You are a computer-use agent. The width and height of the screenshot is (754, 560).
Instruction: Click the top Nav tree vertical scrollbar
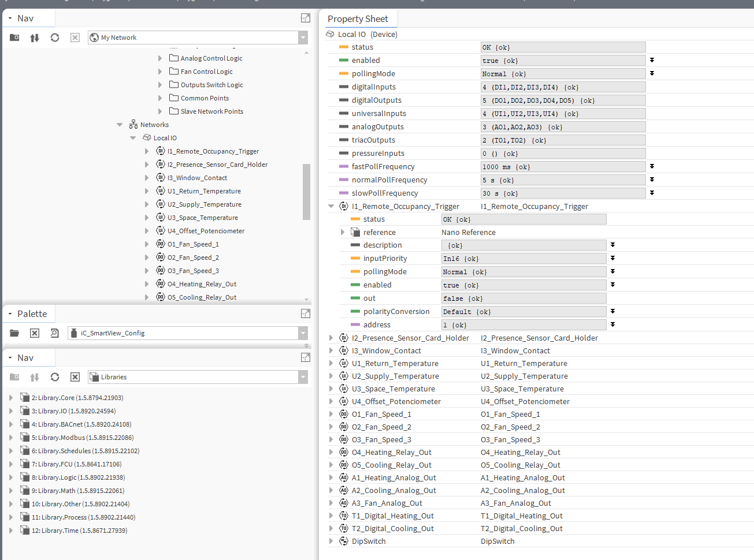(x=306, y=192)
